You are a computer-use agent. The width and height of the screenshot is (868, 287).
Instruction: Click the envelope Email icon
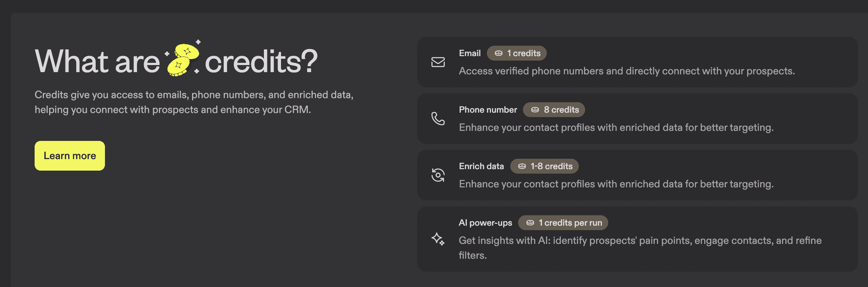438,62
